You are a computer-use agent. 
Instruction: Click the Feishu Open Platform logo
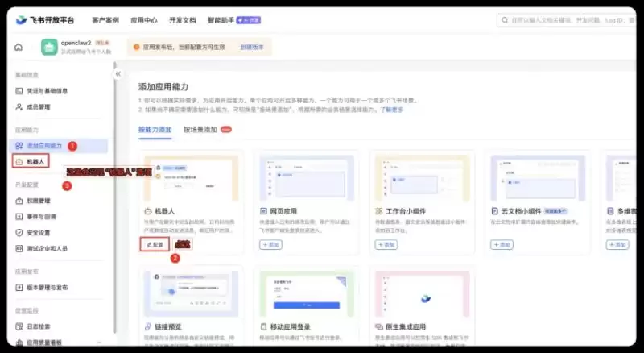(x=45, y=20)
